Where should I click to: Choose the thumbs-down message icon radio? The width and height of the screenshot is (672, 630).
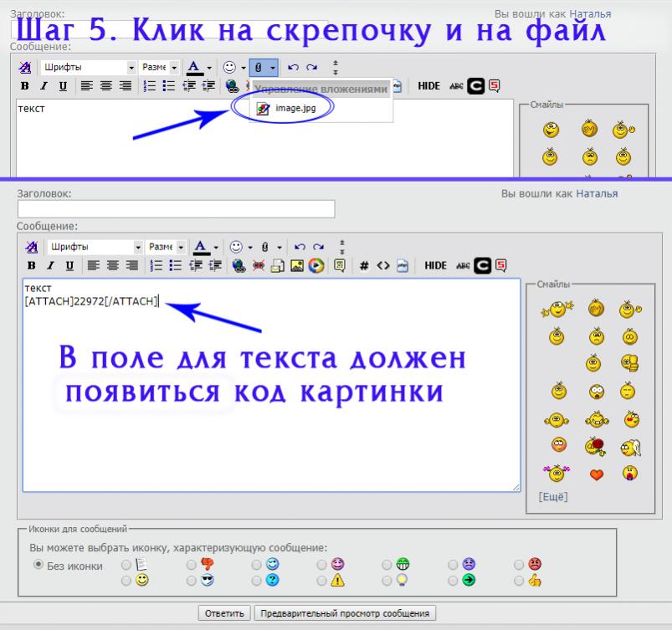point(192,565)
